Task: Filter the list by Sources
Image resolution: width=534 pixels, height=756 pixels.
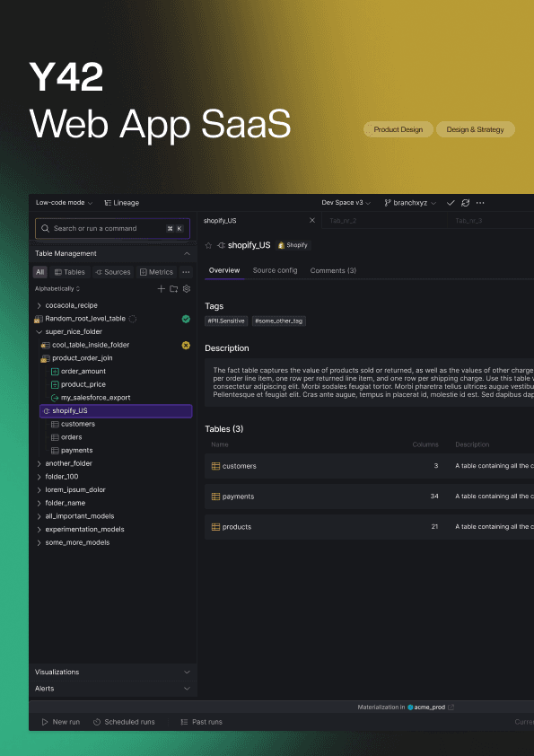Action: pyautogui.click(x=113, y=272)
